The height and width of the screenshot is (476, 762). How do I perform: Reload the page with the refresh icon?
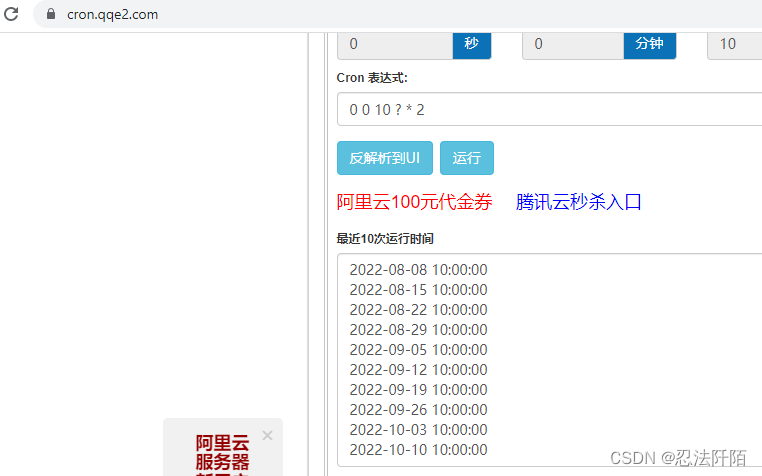tap(11, 14)
